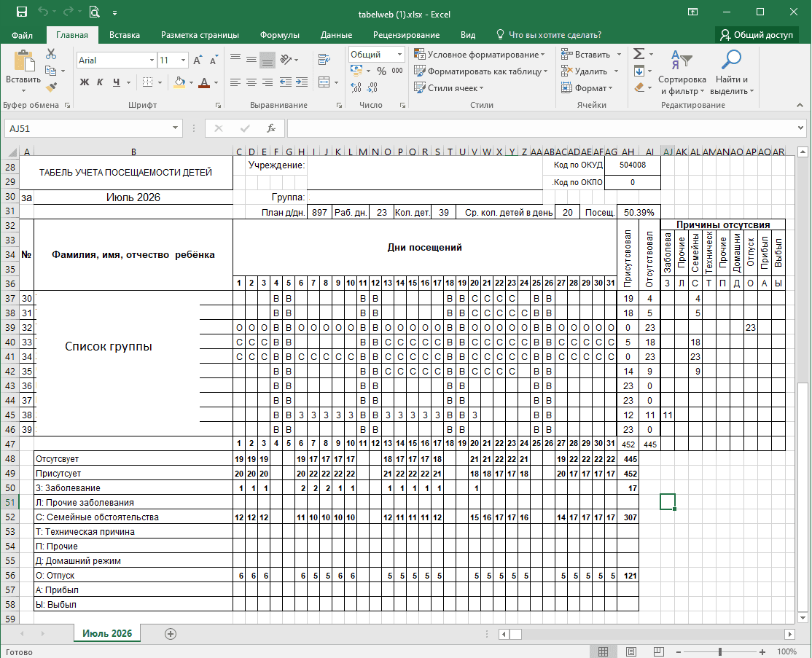Screen dimensions: 812x658
Task: Click the Merge and Center cells icon
Action: coord(324,82)
